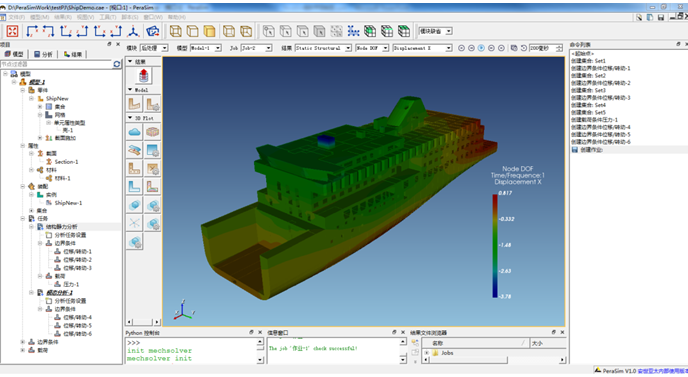Toggle the loop animation icon
The height and width of the screenshot is (377, 688).
coord(523,48)
